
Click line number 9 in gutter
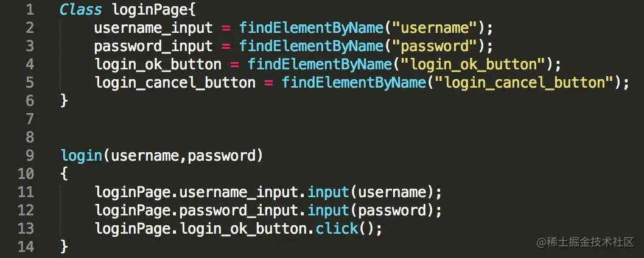point(30,156)
